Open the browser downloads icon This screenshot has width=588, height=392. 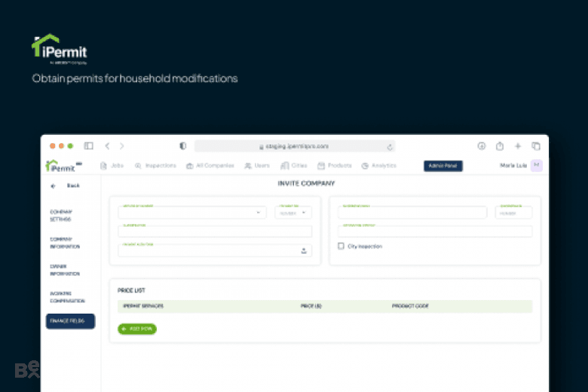(x=482, y=146)
